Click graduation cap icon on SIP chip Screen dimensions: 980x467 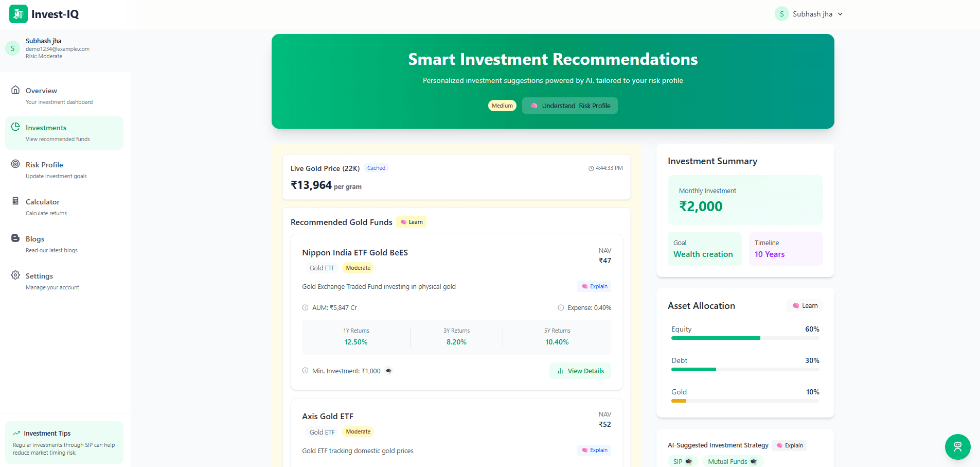(689, 461)
